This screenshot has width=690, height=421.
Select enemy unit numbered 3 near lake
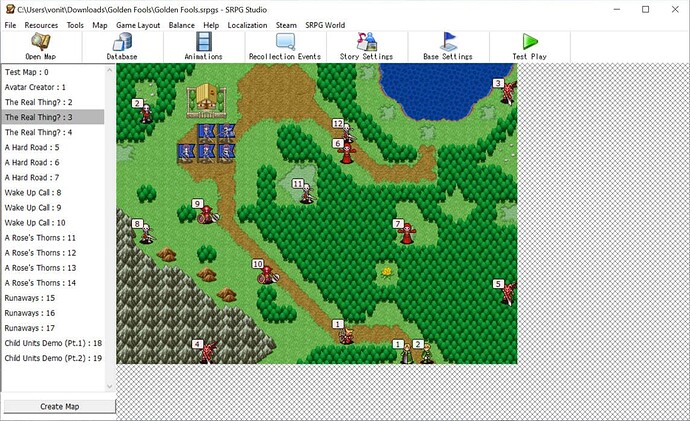508,92
